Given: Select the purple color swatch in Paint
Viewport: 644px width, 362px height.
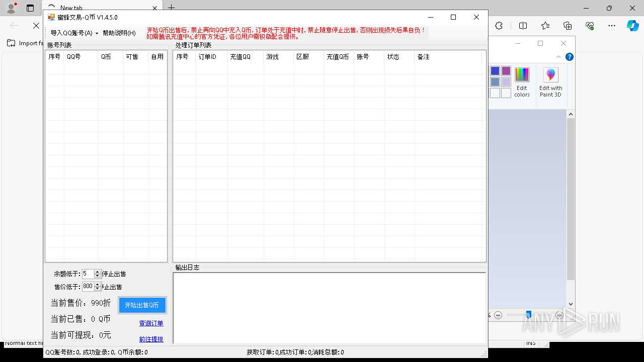Looking at the screenshot, I should 506,71.
